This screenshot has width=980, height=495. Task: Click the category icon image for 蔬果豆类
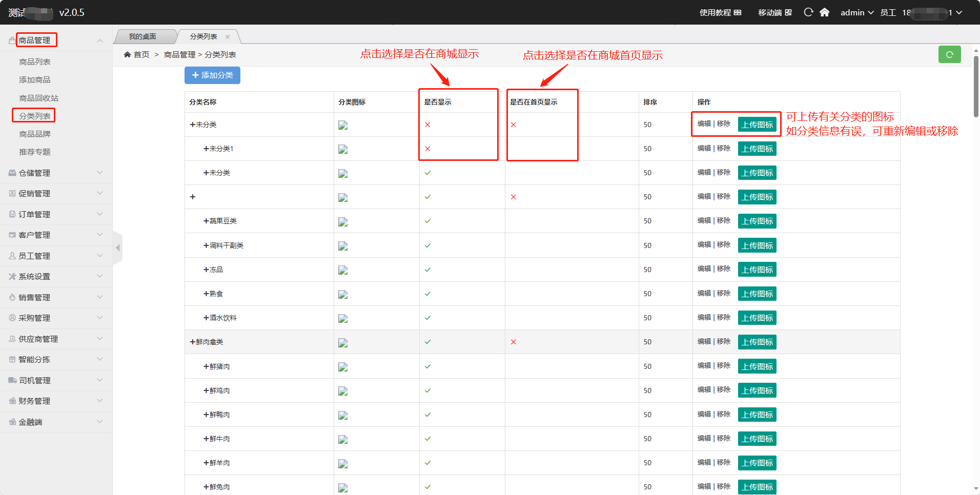(x=343, y=221)
